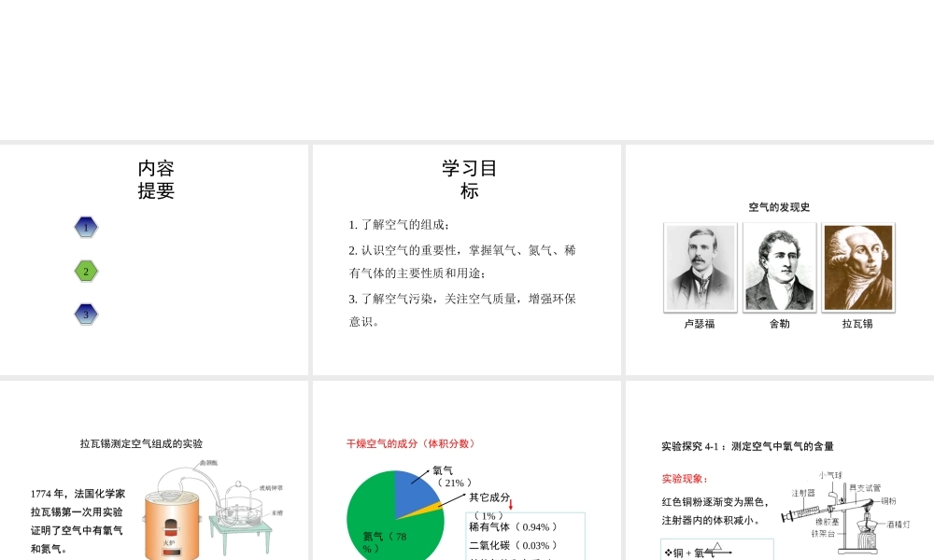The image size is (934, 560).
Task: Click the text 红色铜粉逐渐变为黑色
Action: pyautogui.click(x=715, y=502)
